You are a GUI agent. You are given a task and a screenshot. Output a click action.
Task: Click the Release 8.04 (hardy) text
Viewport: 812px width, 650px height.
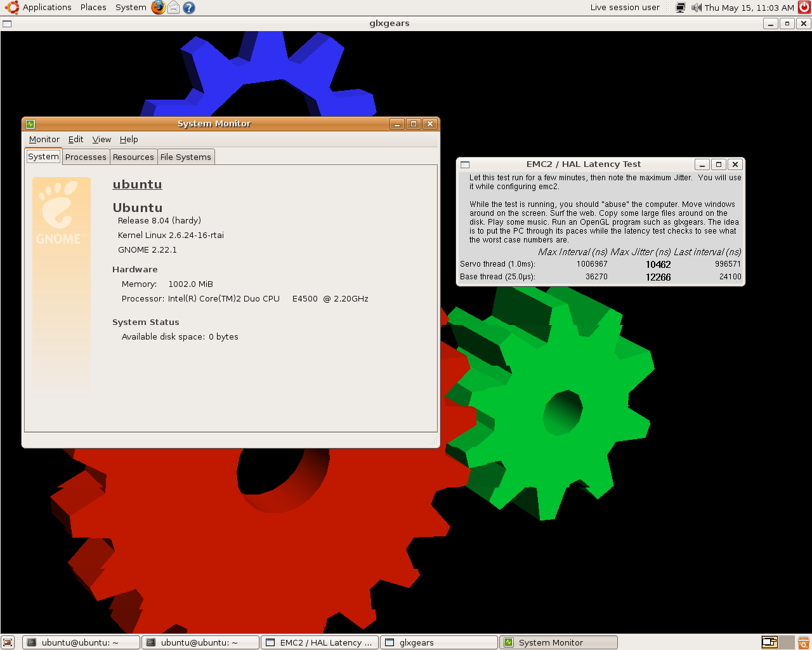pos(159,221)
